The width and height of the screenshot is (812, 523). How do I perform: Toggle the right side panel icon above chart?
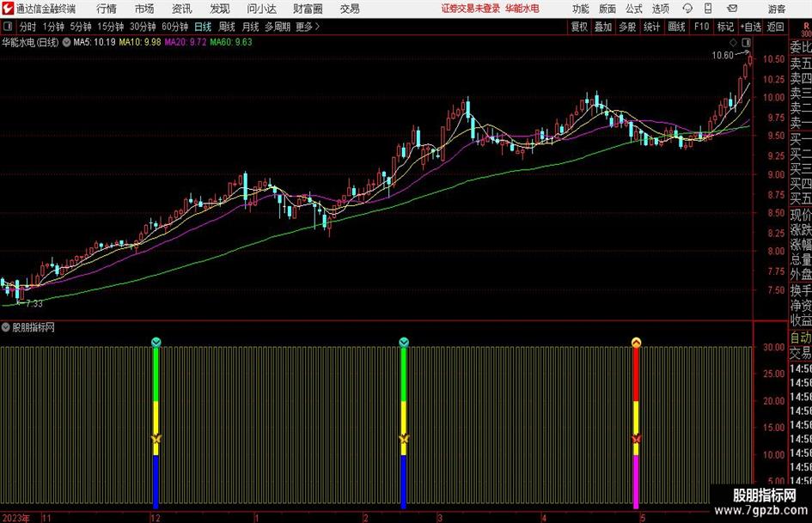click(746, 42)
